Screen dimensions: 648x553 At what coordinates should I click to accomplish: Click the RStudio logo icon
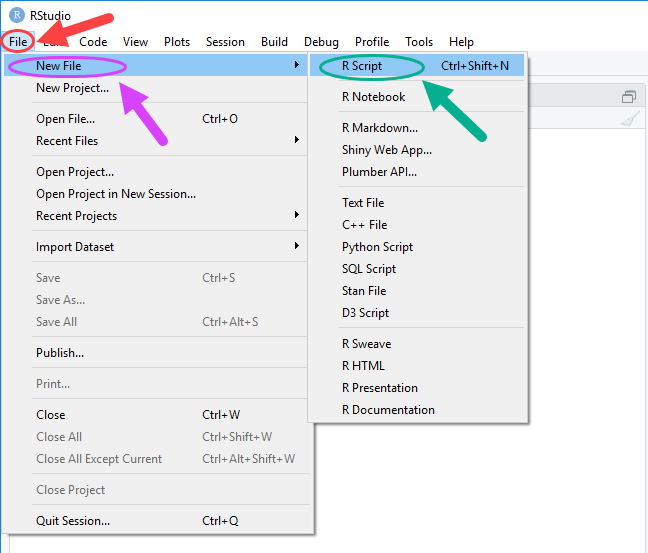coord(17,15)
